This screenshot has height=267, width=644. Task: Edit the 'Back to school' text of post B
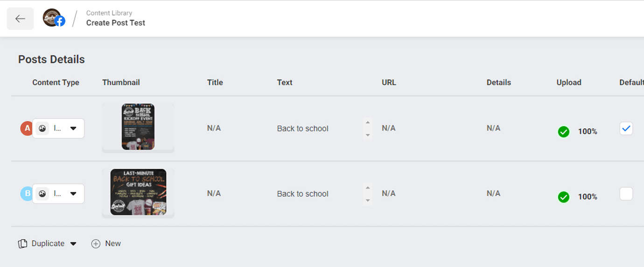pos(303,194)
